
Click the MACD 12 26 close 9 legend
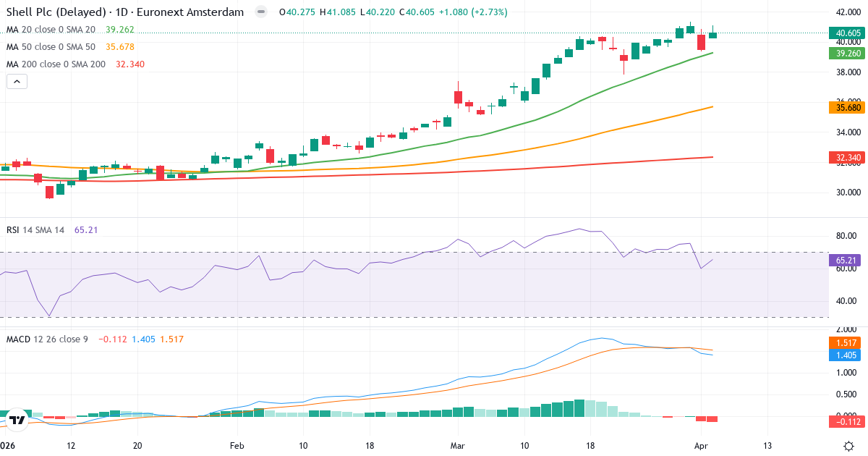click(47, 339)
